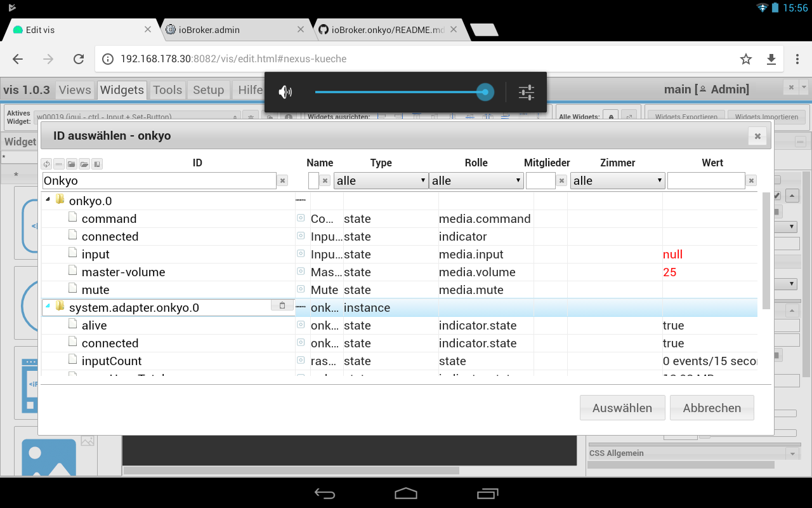812x508 pixels.
Task: Confirm selection with the Auswählen button
Action: (622, 408)
